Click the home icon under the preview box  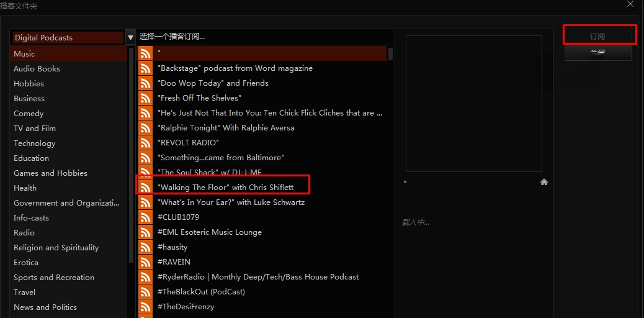point(543,182)
